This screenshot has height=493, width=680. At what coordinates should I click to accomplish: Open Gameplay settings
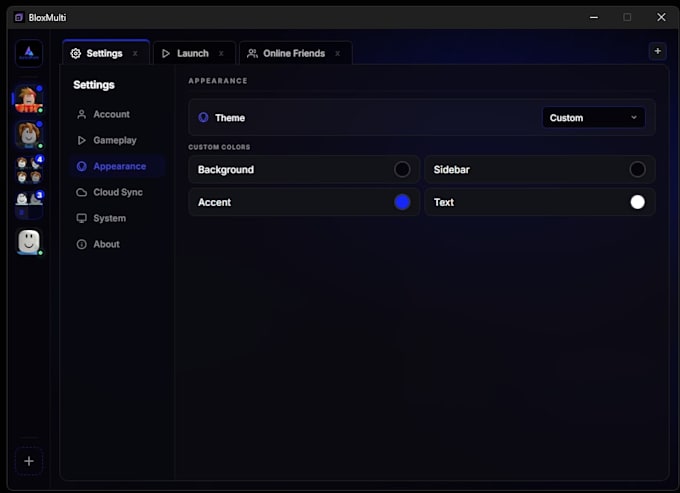(117, 140)
